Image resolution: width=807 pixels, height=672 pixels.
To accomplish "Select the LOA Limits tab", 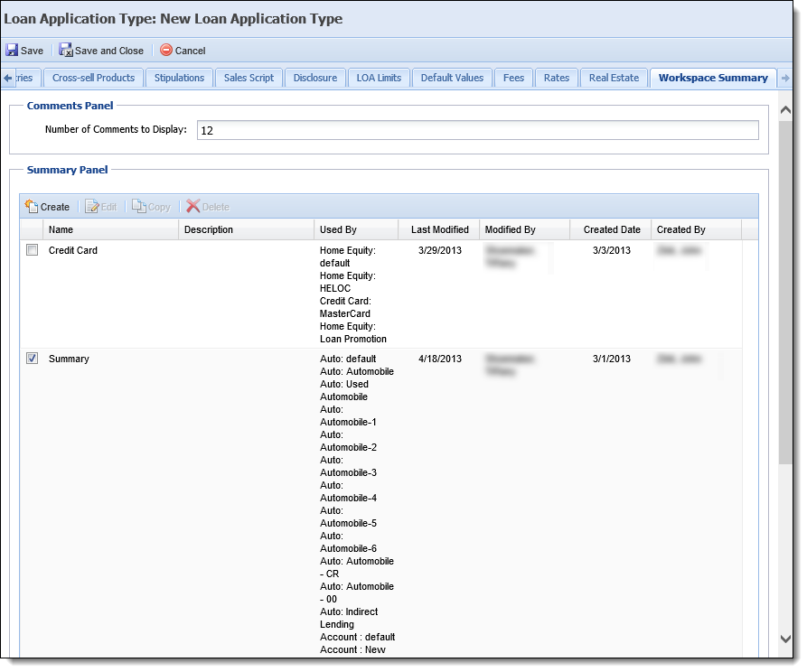I will tap(379, 78).
